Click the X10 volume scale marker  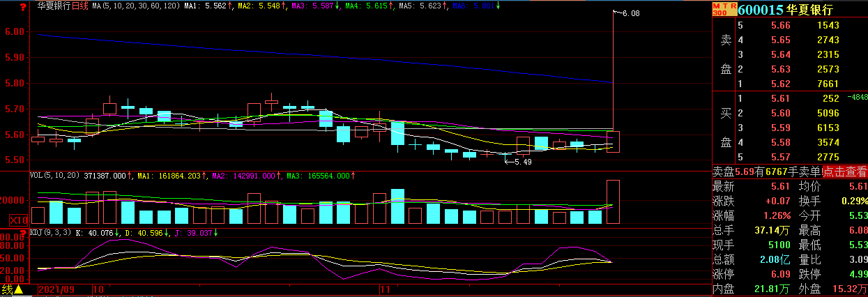(18, 220)
